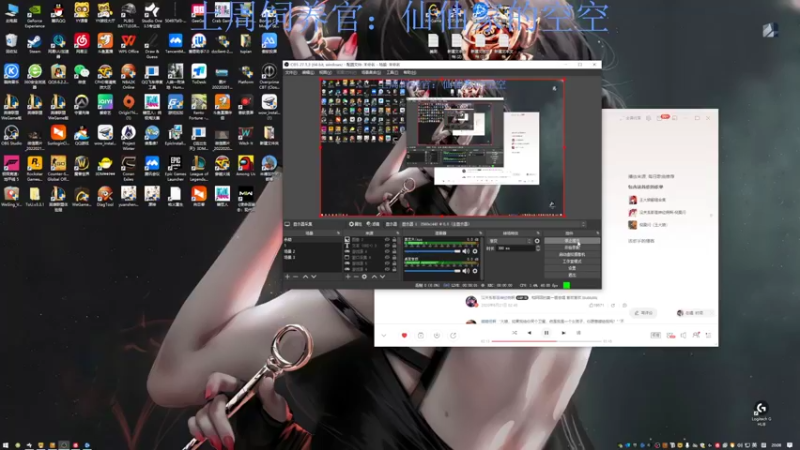
Task: Move the selected source down in list
Action: click(383, 277)
